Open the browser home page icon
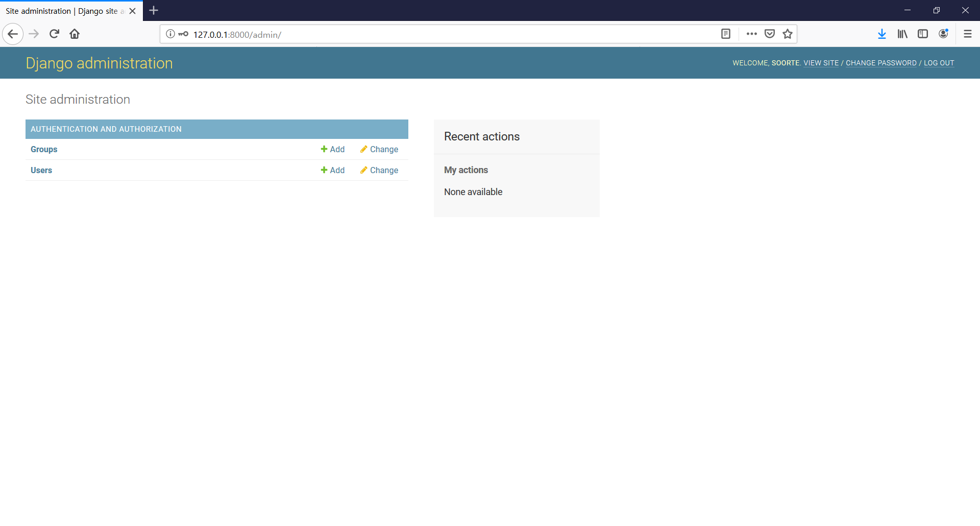 tap(75, 34)
